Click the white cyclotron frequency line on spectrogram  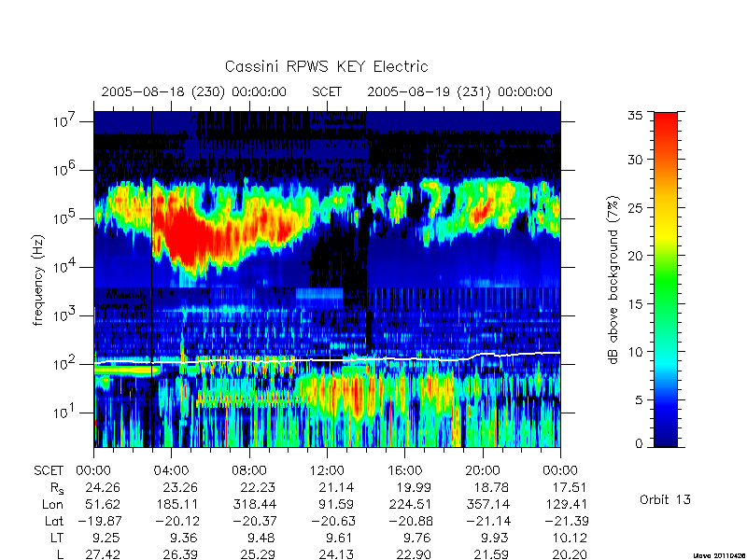327,360
